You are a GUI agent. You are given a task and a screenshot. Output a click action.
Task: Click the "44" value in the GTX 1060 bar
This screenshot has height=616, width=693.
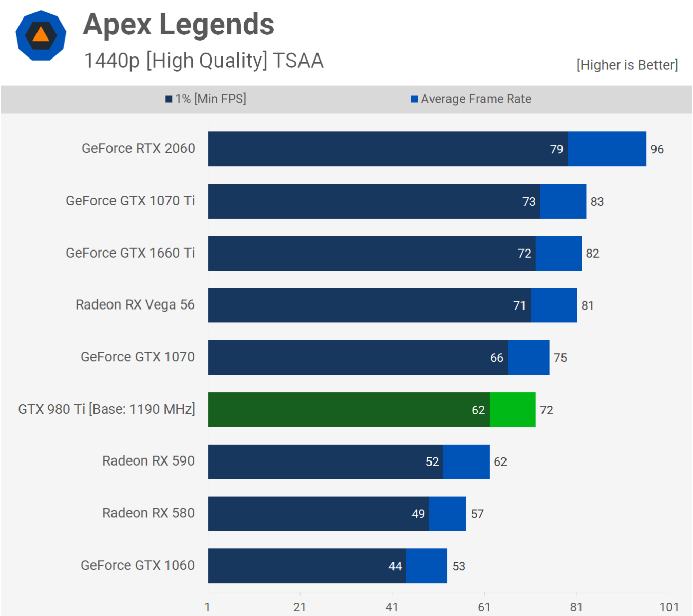[395, 566]
